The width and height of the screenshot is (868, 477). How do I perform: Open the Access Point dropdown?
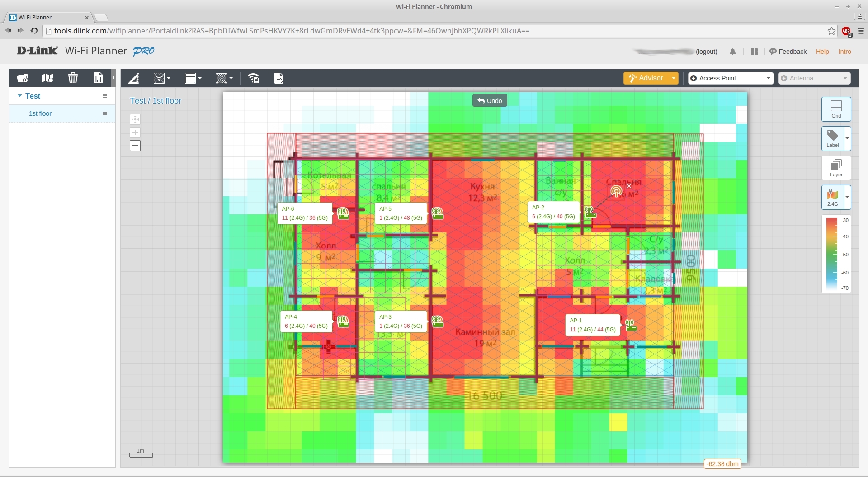coord(731,78)
